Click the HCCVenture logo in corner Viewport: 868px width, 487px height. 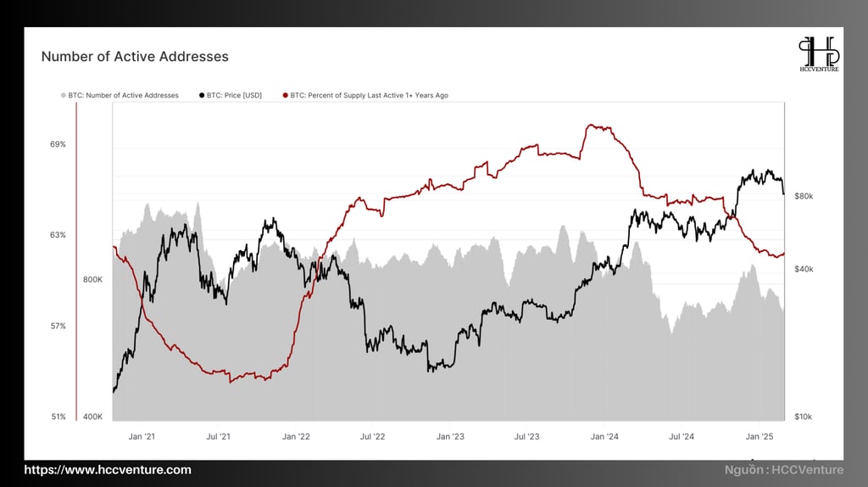pos(819,53)
